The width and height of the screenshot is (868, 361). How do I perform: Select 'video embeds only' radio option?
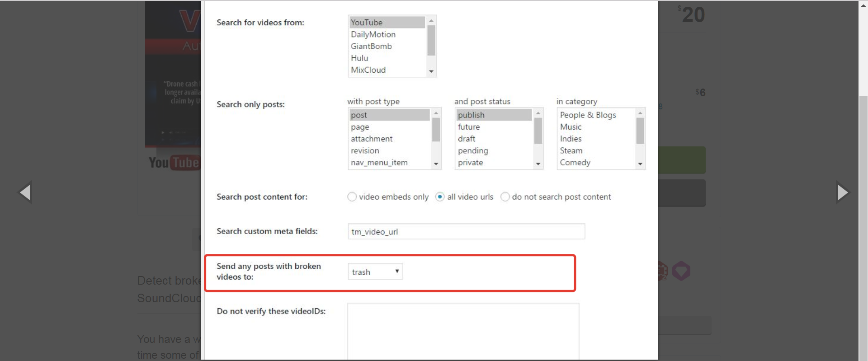(x=352, y=197)
